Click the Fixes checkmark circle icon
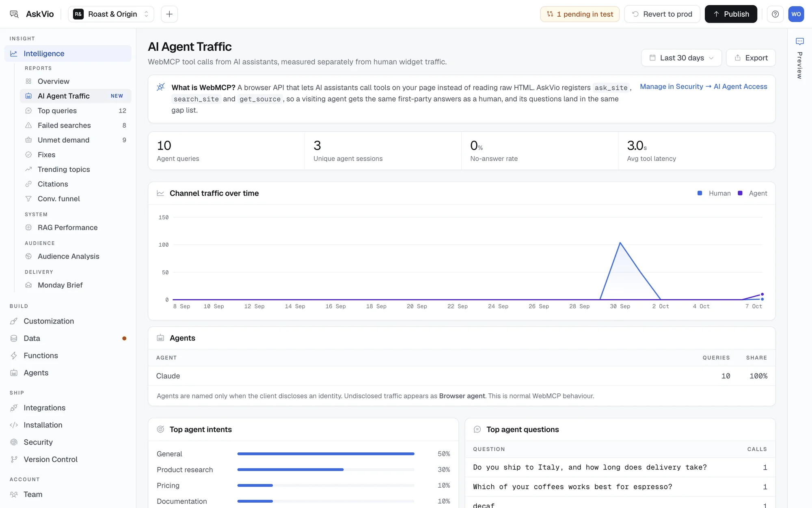The width and height of the screenshot is (812, 508). click(28, 154)
